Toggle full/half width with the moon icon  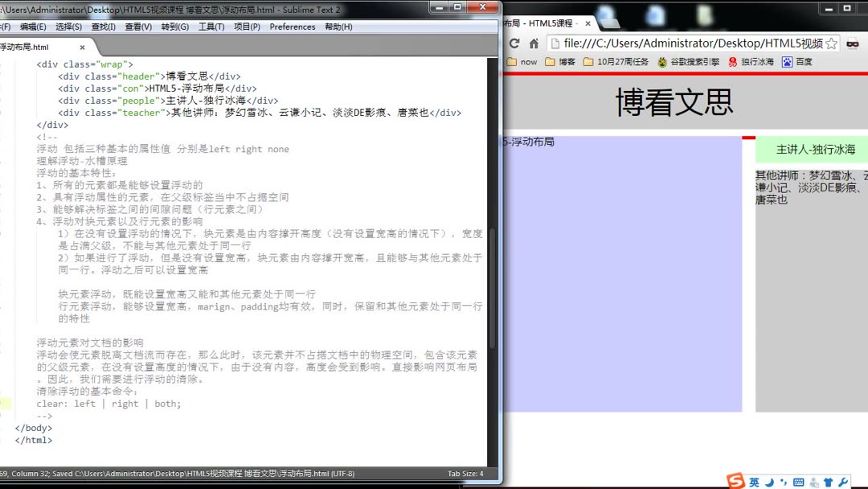pyautogui.click(x=769, y=481)
